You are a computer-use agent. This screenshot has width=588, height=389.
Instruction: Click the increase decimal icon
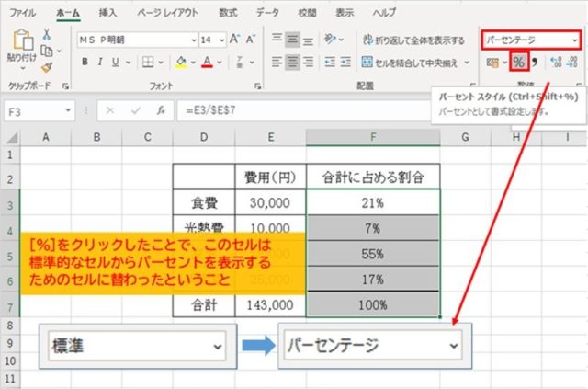pos(556,62)
